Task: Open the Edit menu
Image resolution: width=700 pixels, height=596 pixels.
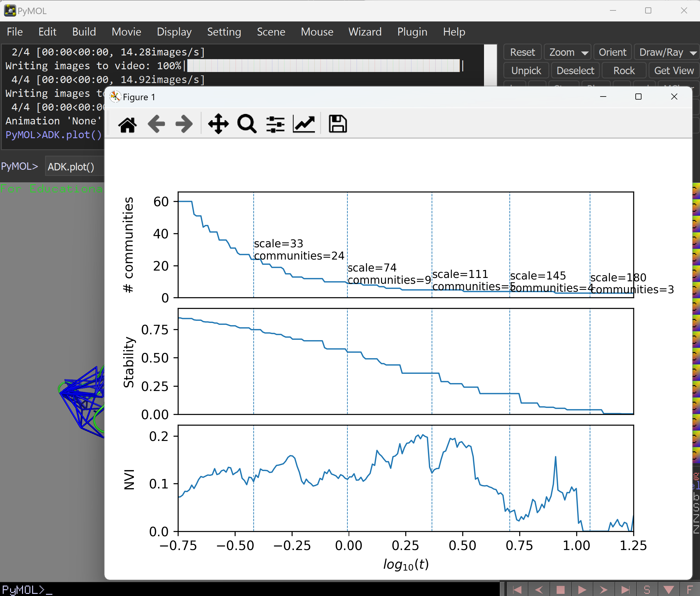Action: [47, 32]
